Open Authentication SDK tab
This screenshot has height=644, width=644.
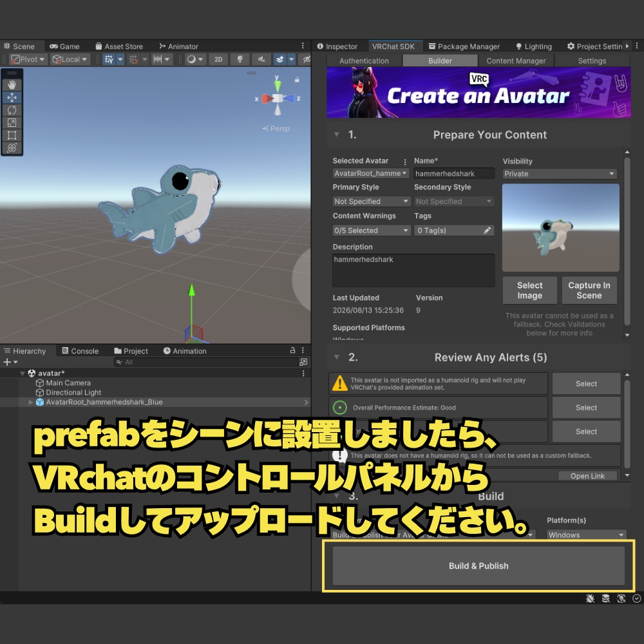(364, 61)
